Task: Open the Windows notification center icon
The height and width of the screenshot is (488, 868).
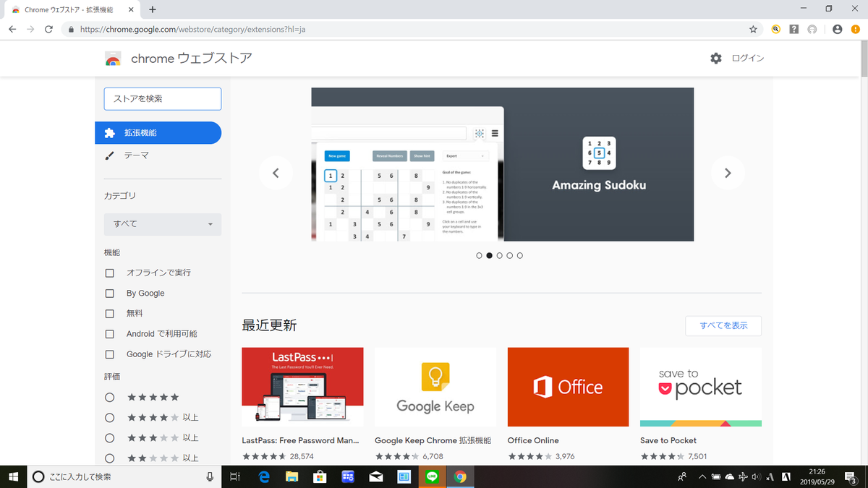Action: coord(851,476)
